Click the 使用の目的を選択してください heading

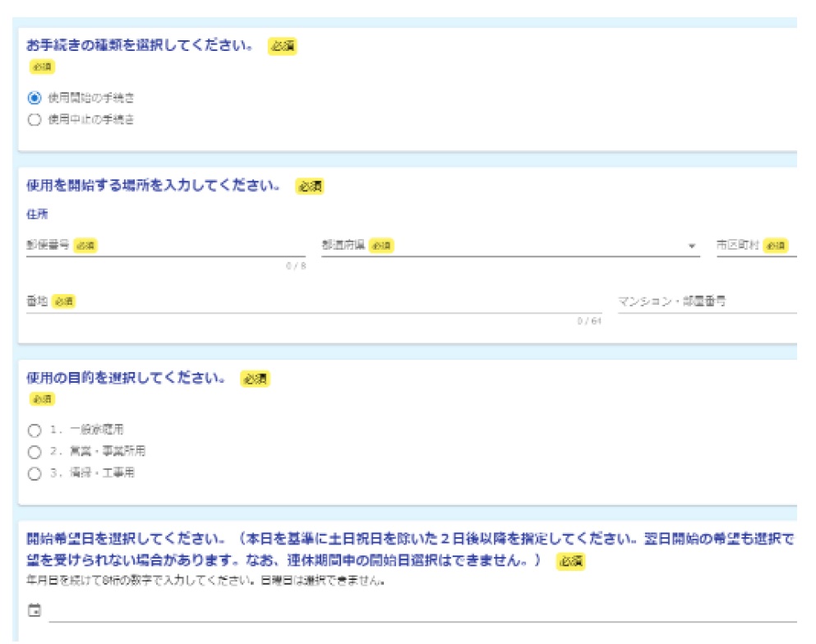126,378
